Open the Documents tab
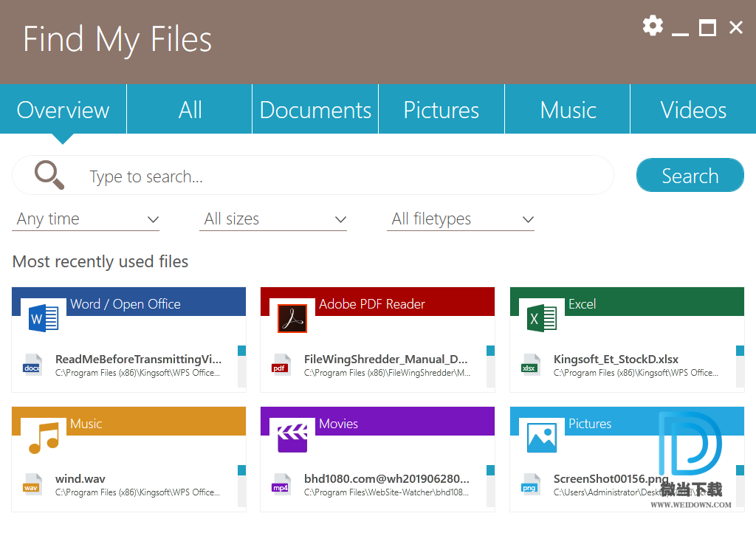Image resolution: width=756 pixels, height=533 pixels. [315, 109]
